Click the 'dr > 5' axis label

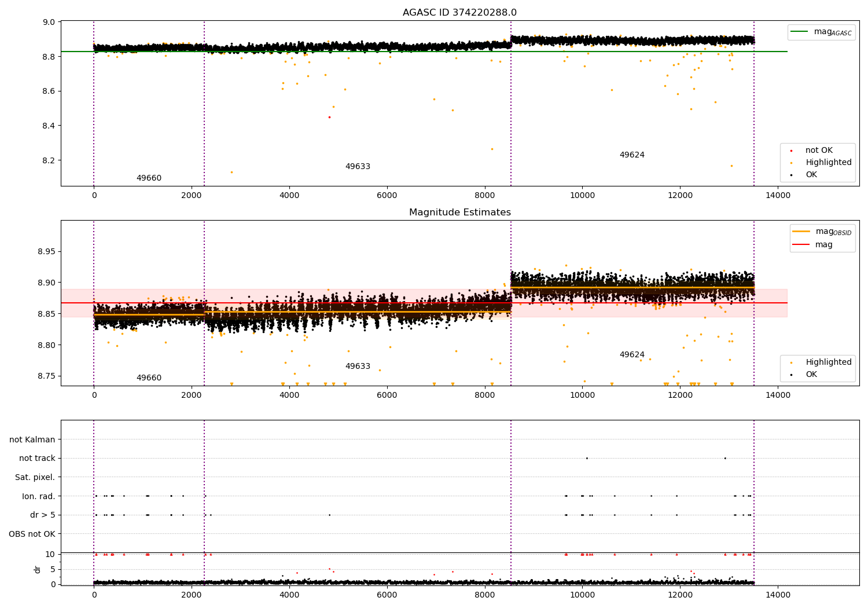[43, 515]
